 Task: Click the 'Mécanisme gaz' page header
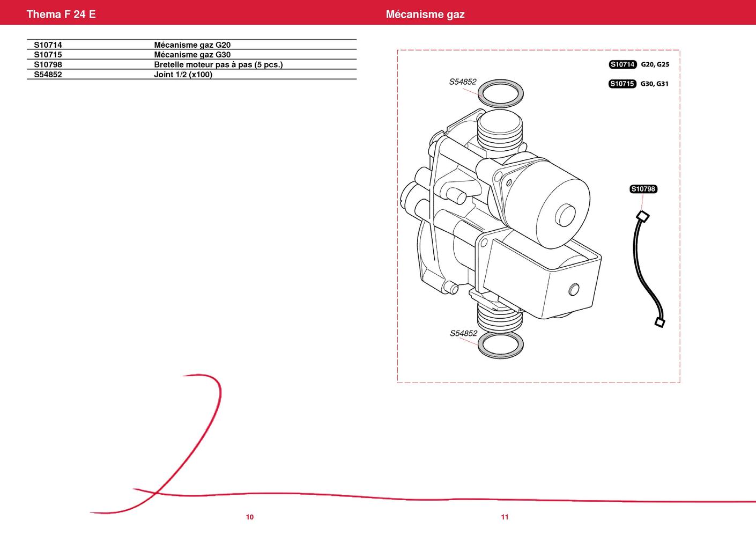point(425,14)
